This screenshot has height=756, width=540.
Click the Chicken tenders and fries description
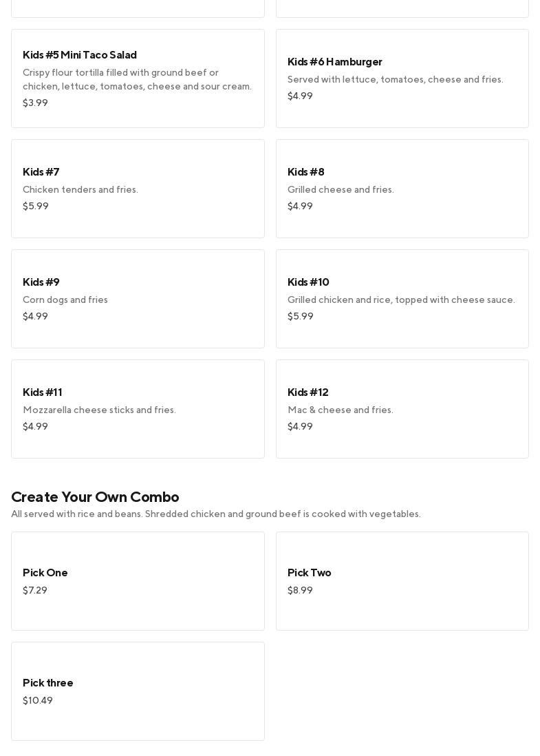coord(80,190)
